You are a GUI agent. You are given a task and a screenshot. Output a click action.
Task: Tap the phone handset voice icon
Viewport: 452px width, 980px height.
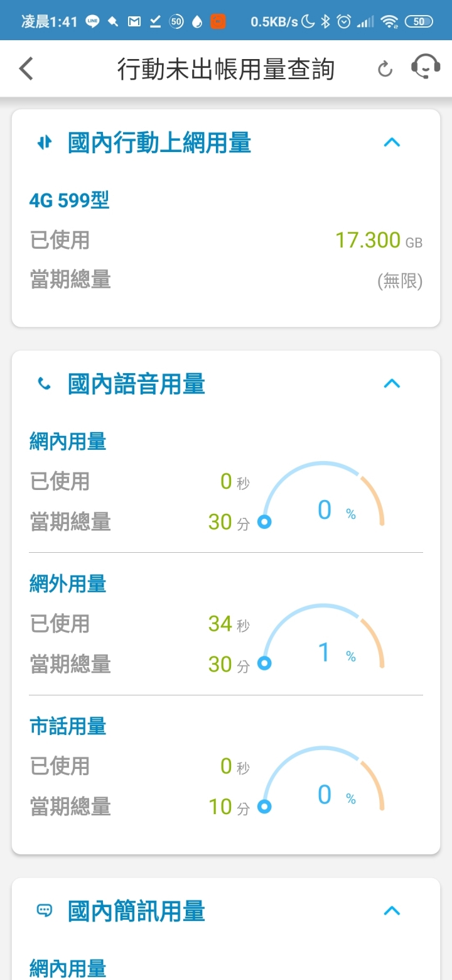[x=44, y=384]
